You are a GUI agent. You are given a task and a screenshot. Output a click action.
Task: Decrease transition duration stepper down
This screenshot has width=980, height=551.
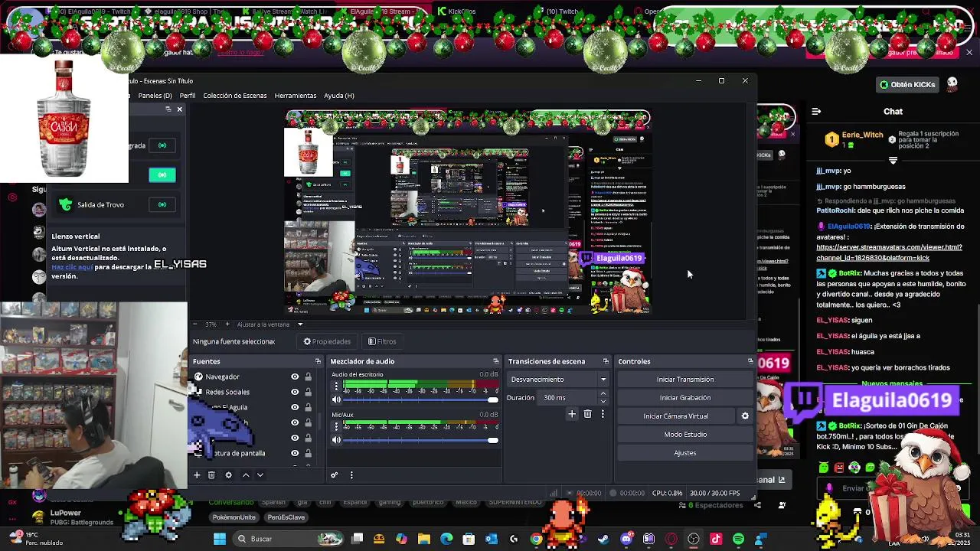point(603,401)
